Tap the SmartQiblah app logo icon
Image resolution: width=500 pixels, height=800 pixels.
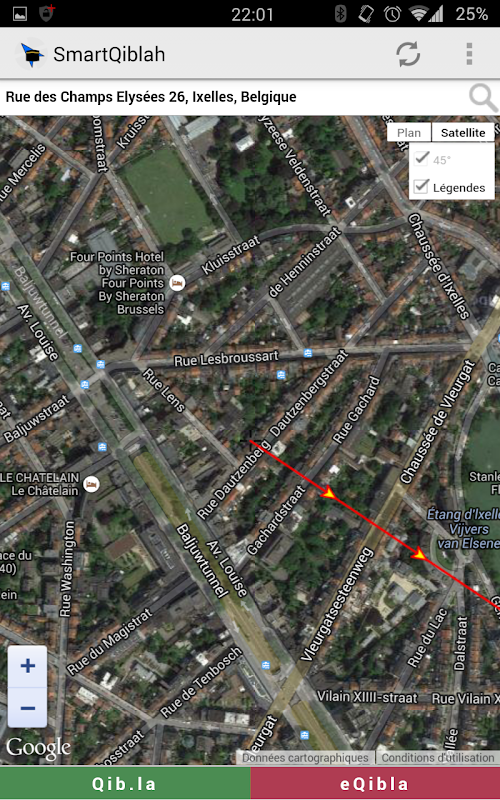(x=32, y=54)
